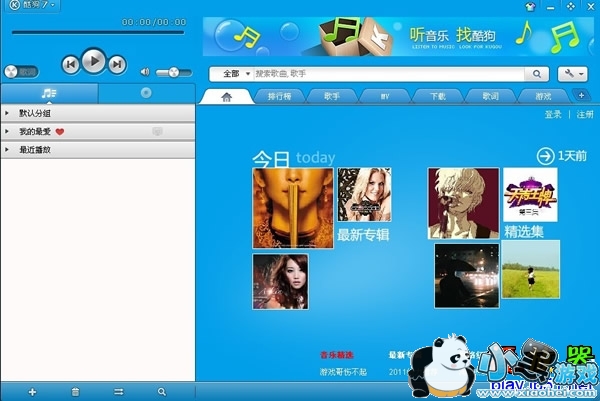Change play mode with the loop icon
600x401 pixels.
[x=119, y=392]
